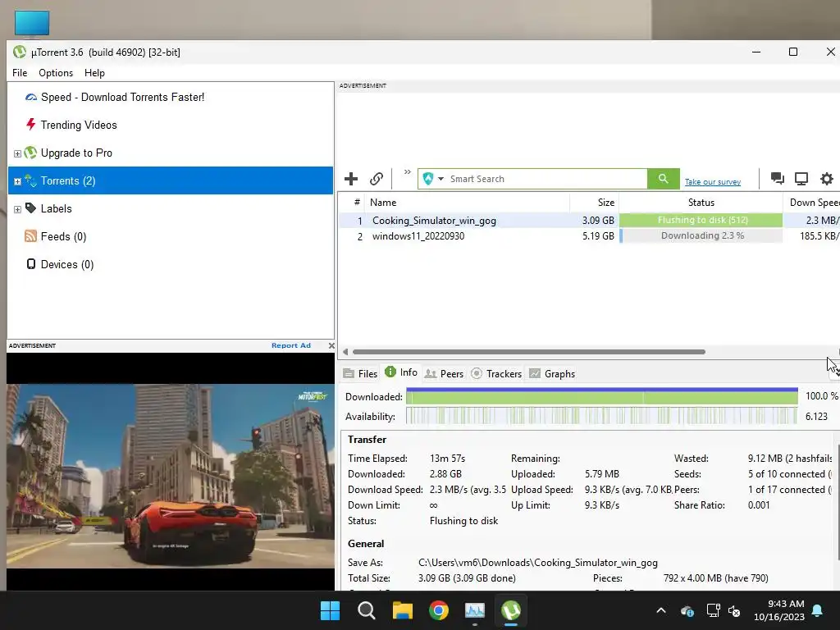Screen dimensions: 840x630
Task: Open the File menu
Action: pyautogui.click(x=20, y=73)
